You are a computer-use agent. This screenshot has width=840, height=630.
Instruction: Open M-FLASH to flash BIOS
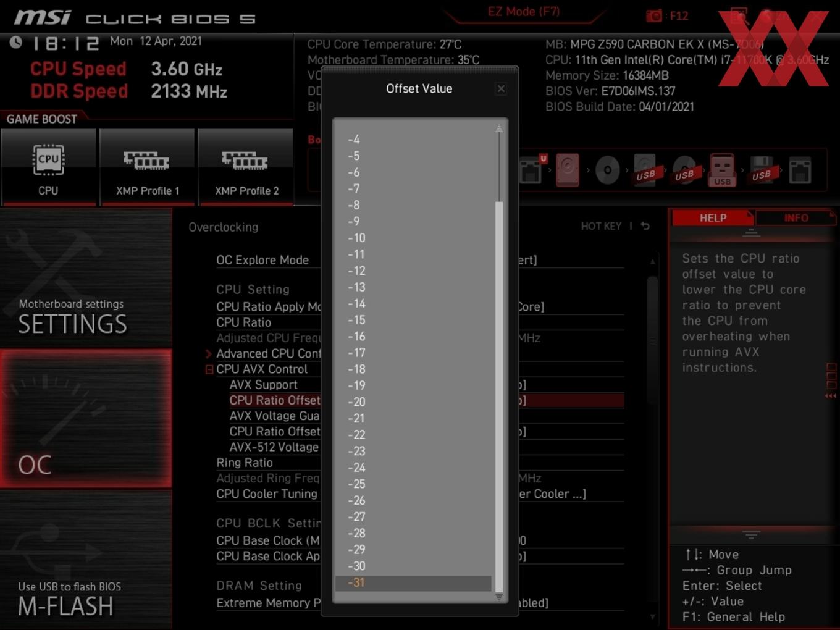tap(86, 560)
